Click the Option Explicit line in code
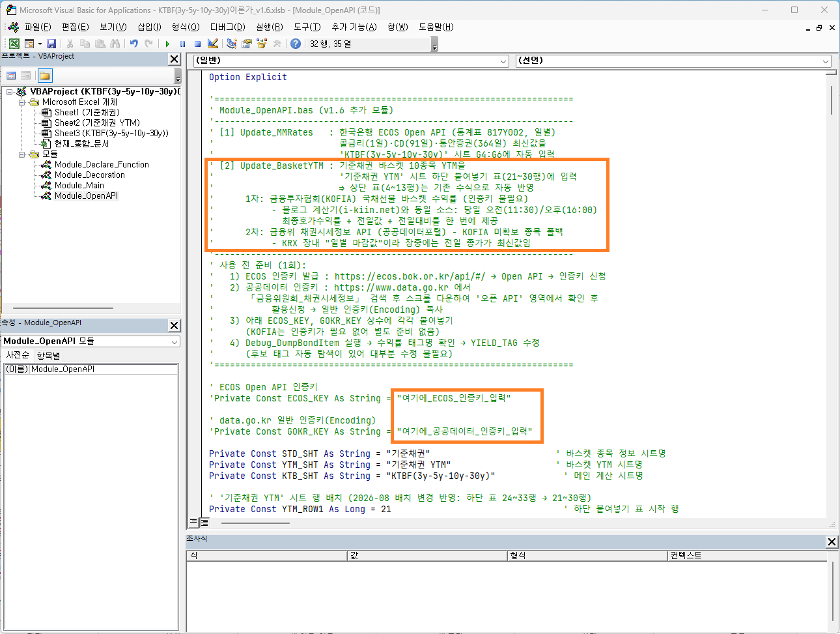The width and height of the screenshot is (840, 634). click(x=248, y=77)
